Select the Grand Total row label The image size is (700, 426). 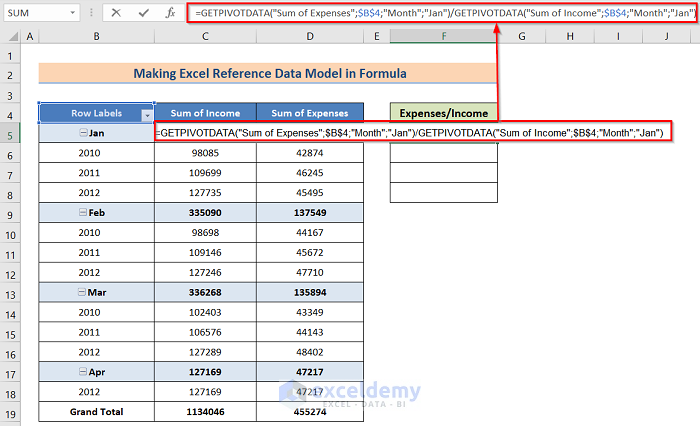tap(96, 411)
